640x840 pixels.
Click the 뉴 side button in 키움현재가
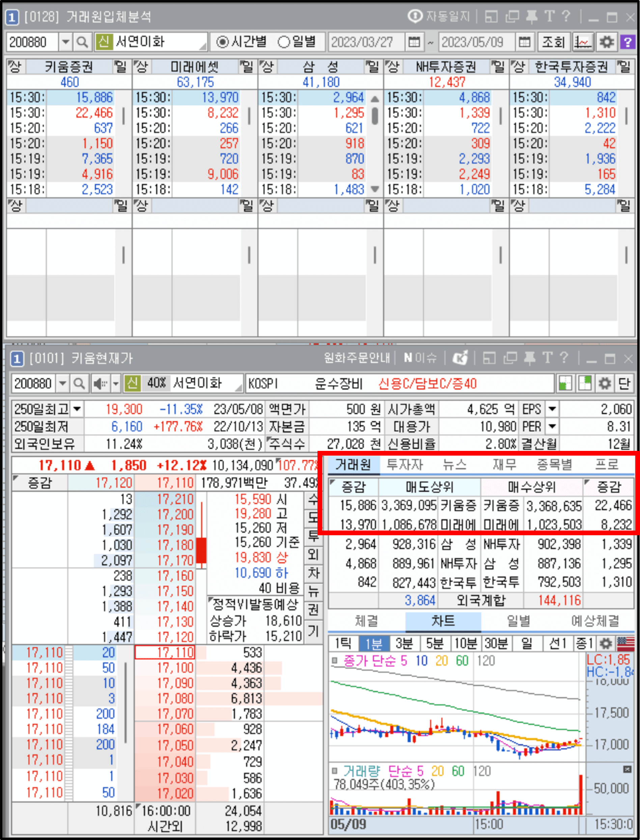(x=313, y=591)
